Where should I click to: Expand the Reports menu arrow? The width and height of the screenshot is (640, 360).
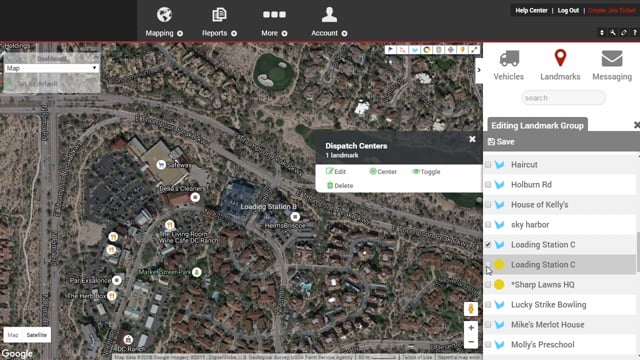pyautogui.click(x=234, y=33)
